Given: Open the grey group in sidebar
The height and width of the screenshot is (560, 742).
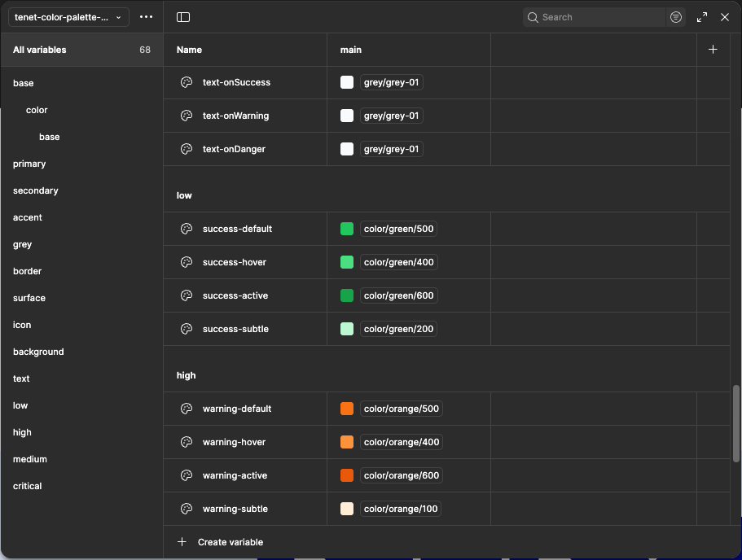Looking at the screenshot, I should [22, 244].
